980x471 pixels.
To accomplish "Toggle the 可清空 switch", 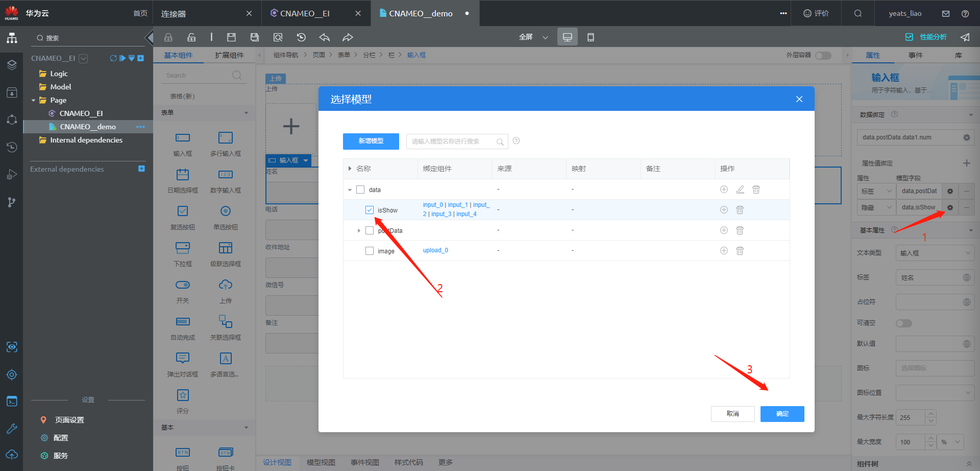I will click(904, 323).
